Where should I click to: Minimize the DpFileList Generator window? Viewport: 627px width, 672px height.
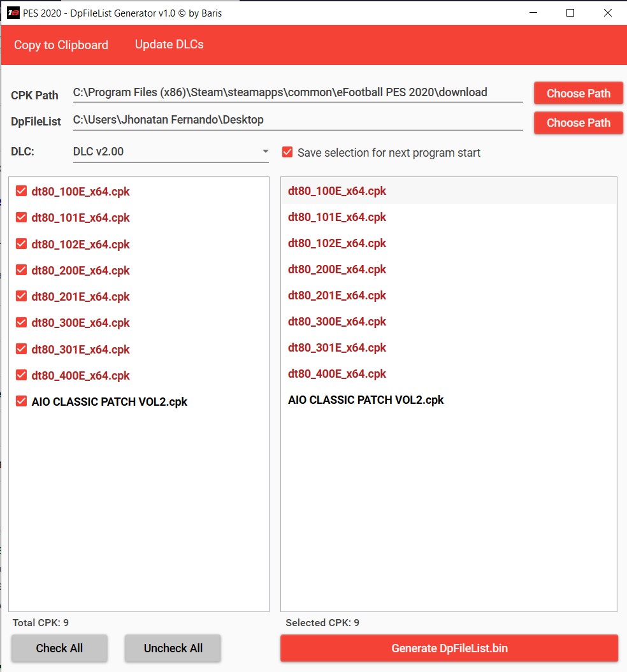point(533,13)
